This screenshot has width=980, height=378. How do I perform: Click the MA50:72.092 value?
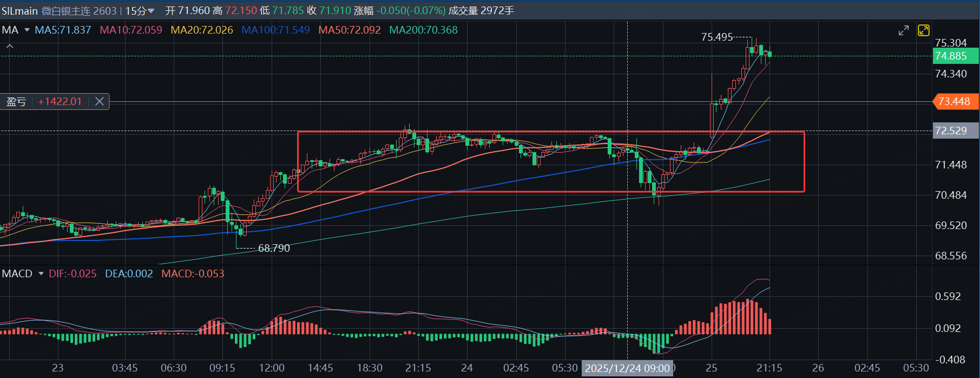[350, 30]
